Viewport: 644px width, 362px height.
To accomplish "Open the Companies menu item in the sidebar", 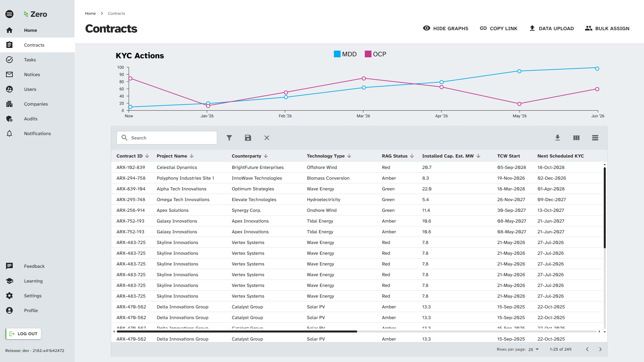I will pyautogui.click(x=36, y=104).
